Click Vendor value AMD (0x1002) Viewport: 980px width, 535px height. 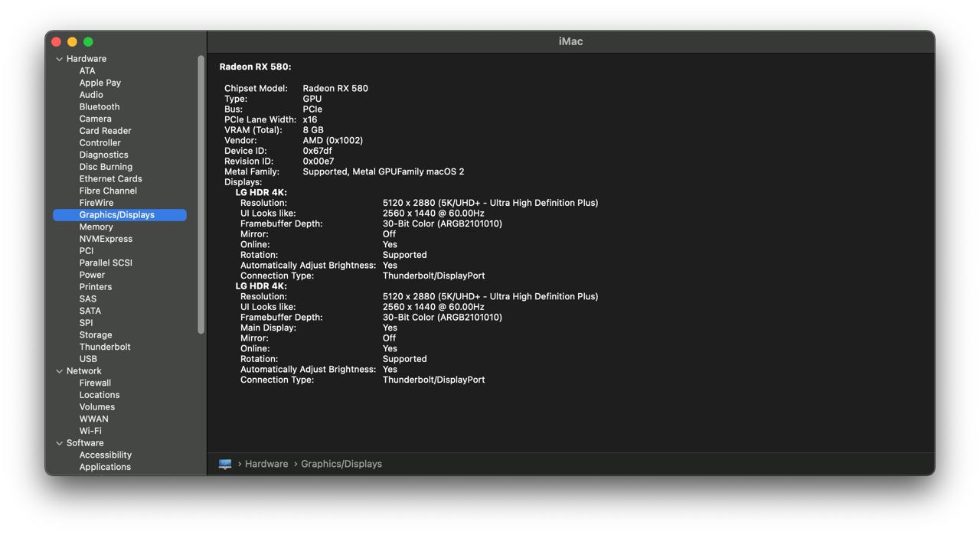pos(333,141)
